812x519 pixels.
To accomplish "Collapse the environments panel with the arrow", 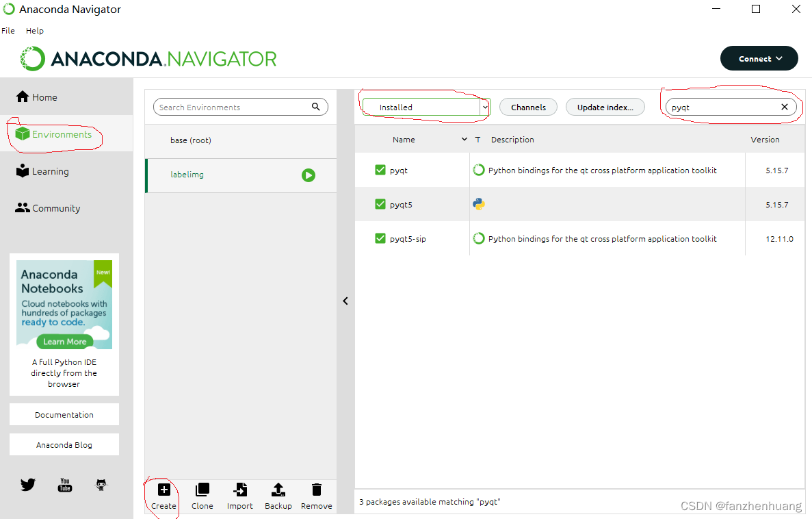I will [345, 301].
